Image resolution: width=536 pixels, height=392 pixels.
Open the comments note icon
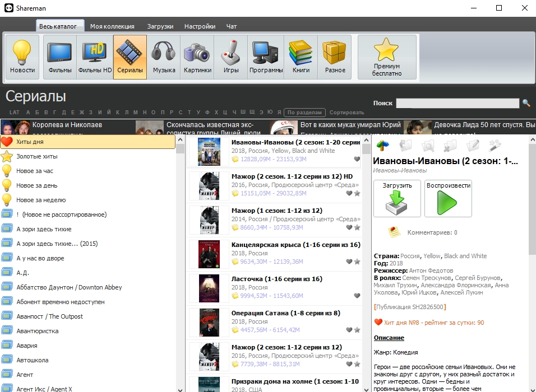tap(394, 232)
